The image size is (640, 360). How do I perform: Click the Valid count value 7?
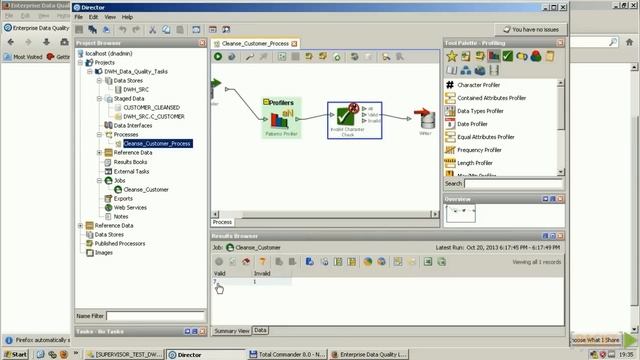point(215,282)
